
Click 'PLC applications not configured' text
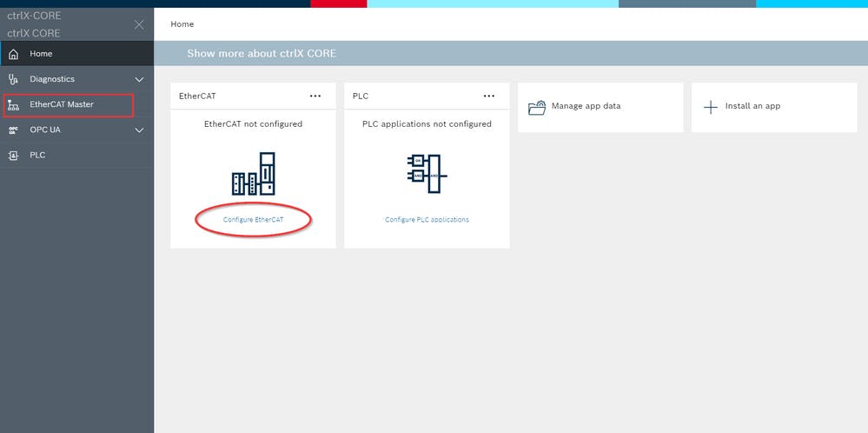pos(427,124)
